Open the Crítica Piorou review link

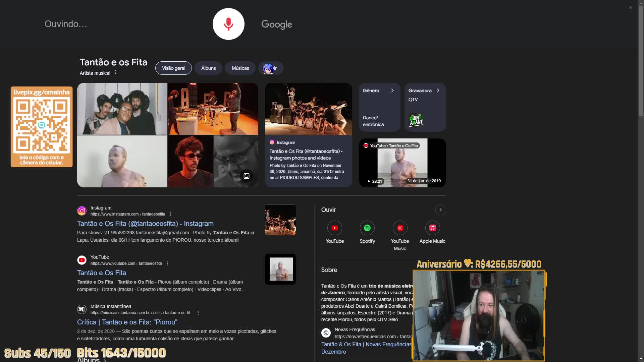[127, 322]
